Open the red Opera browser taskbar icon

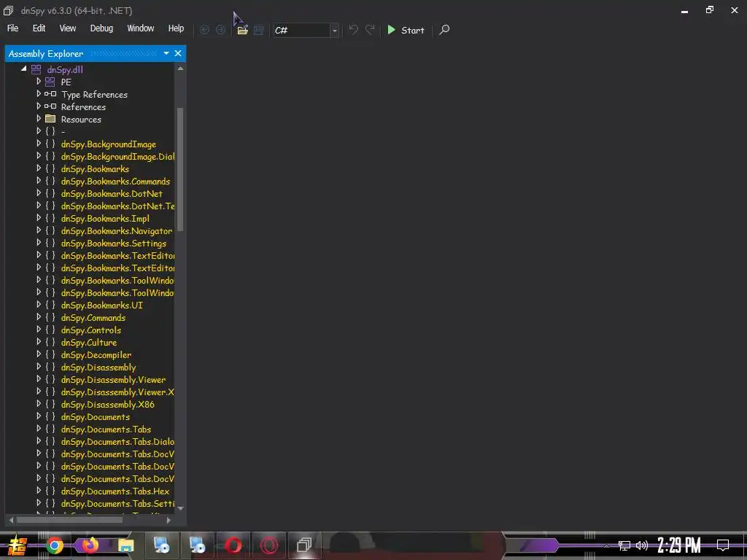coord(233,545)
